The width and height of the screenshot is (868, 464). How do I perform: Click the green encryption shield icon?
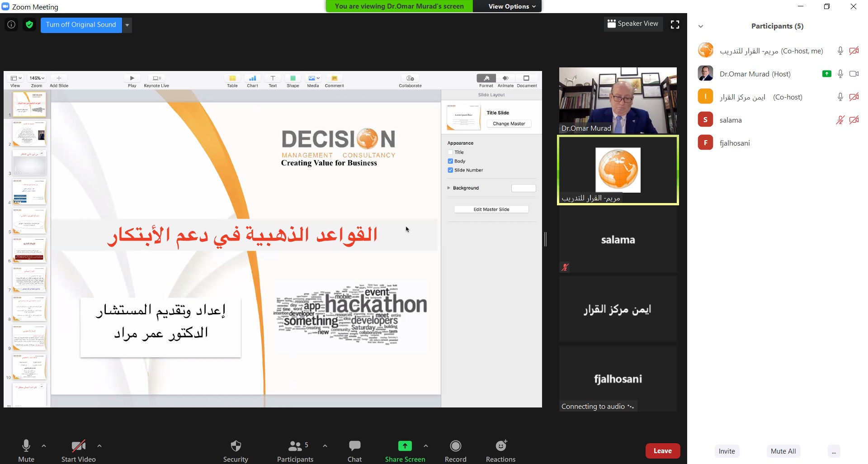pos(29,24)
